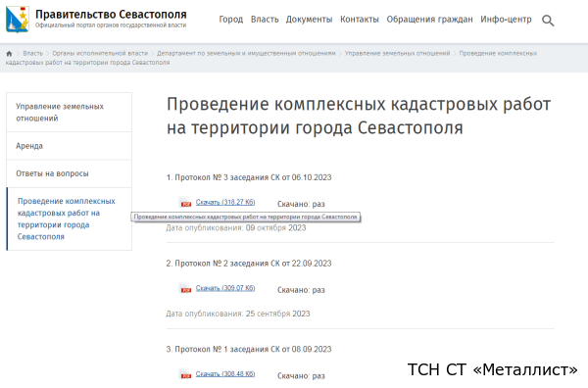Open the Город menu
Viewport: 588px width, 388px height.
pos(231,20)
